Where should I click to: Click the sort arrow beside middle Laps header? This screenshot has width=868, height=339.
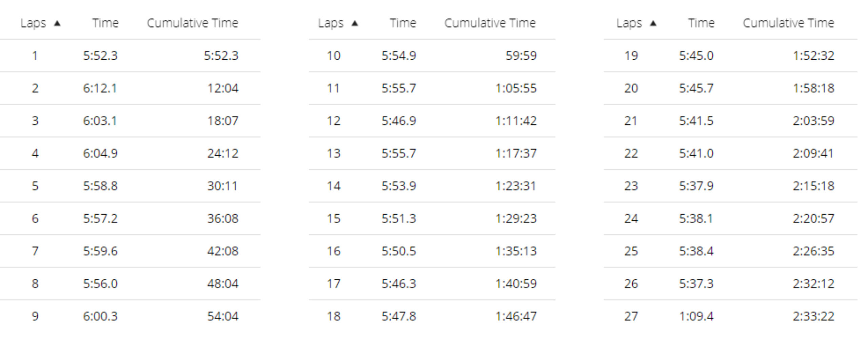(355, 23)
